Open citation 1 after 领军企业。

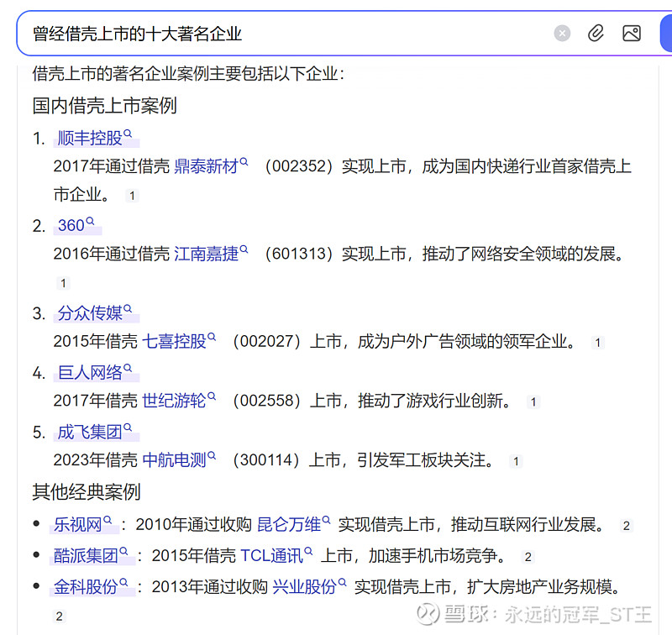tap(597, 343)
